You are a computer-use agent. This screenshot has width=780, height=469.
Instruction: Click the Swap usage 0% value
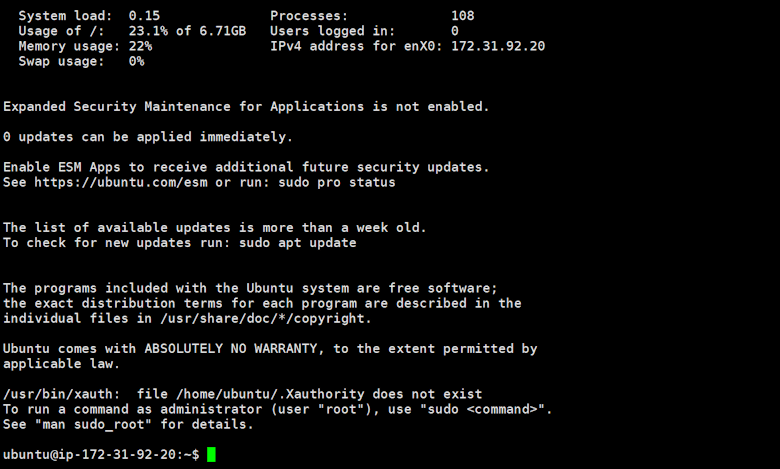tap(137, 61)
